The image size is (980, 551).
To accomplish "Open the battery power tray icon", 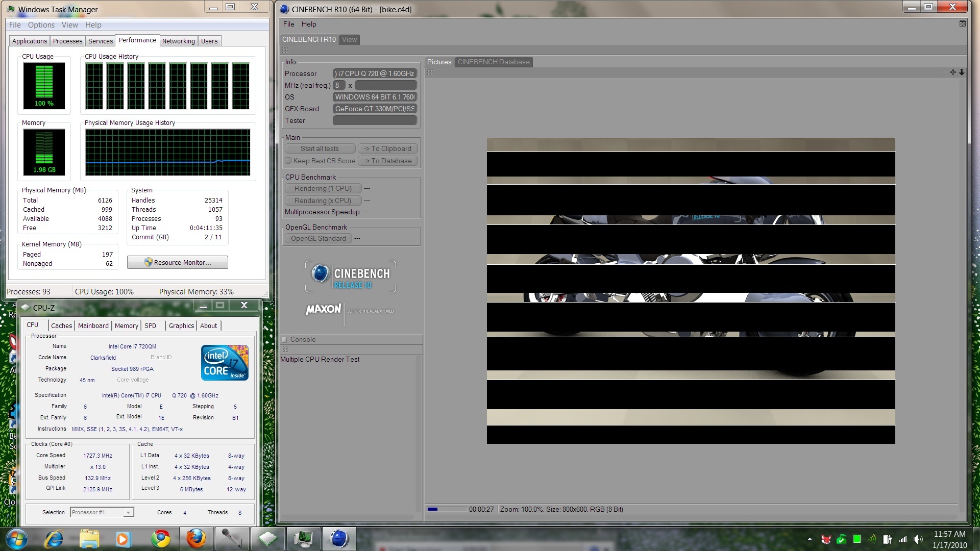I will click(x=888, y=539).
